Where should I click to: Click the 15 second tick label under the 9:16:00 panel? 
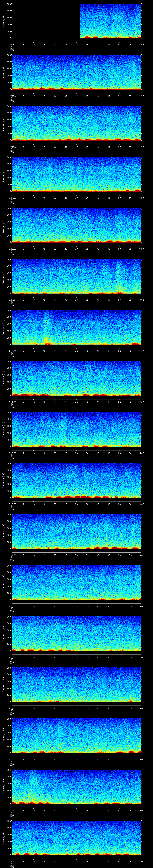tap(44, 657)
